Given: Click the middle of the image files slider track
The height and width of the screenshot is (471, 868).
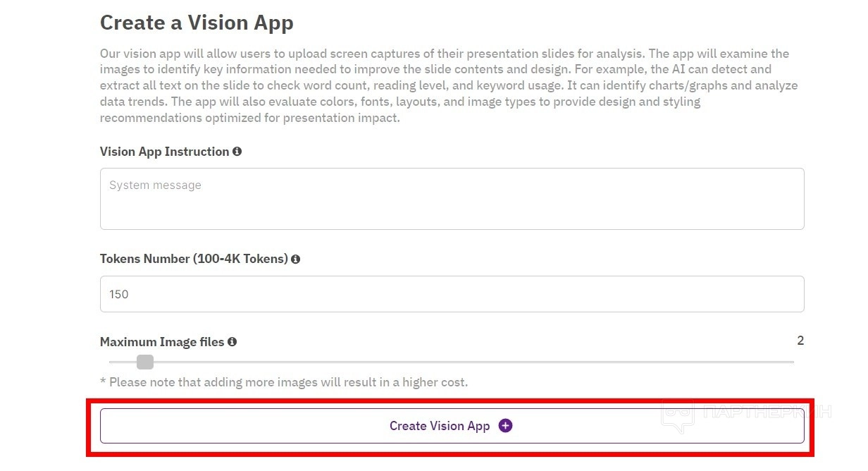Looking at the screenshot, I should point(452,362).
